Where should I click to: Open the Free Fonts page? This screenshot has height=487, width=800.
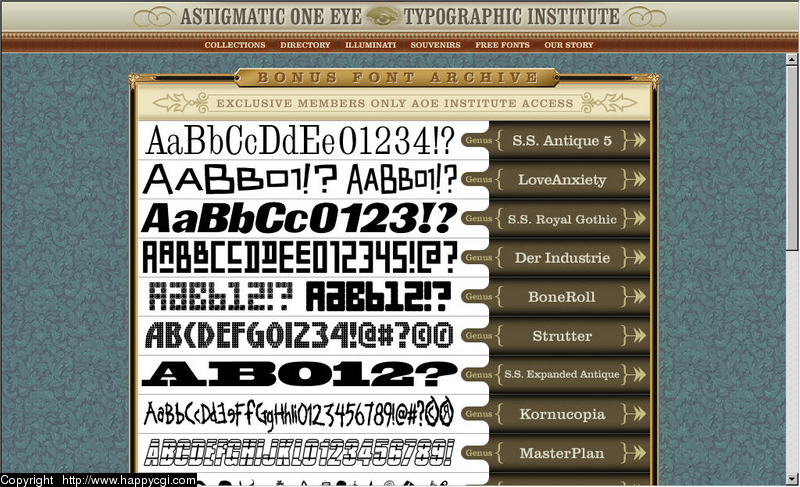[x=503, y=45]
